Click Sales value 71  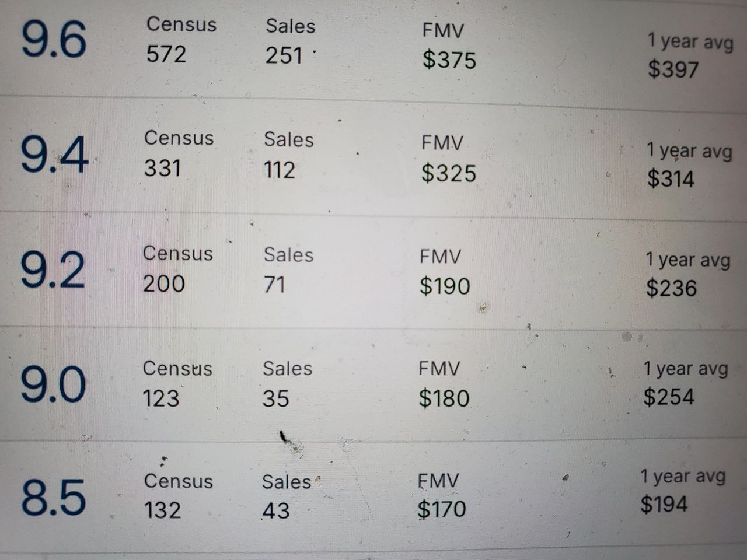point(275,285)
